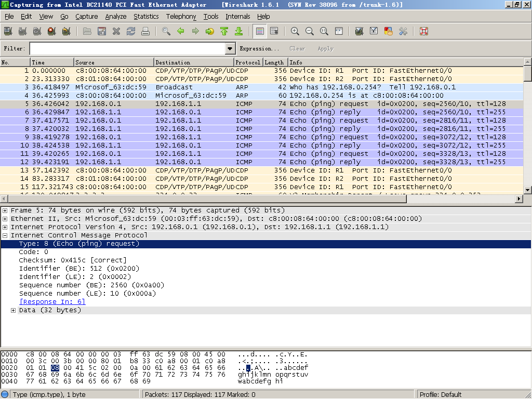The width and height of the screenshot is (532, 399).
Task: Click the Apply filter button
Action: point(326,48)
